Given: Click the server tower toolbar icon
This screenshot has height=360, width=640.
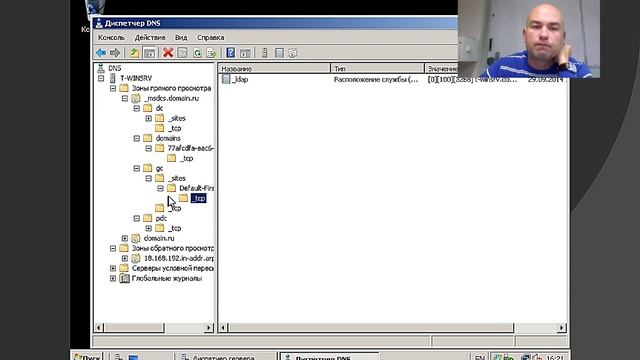Looking at the screenshot, I should pos(264,53).
